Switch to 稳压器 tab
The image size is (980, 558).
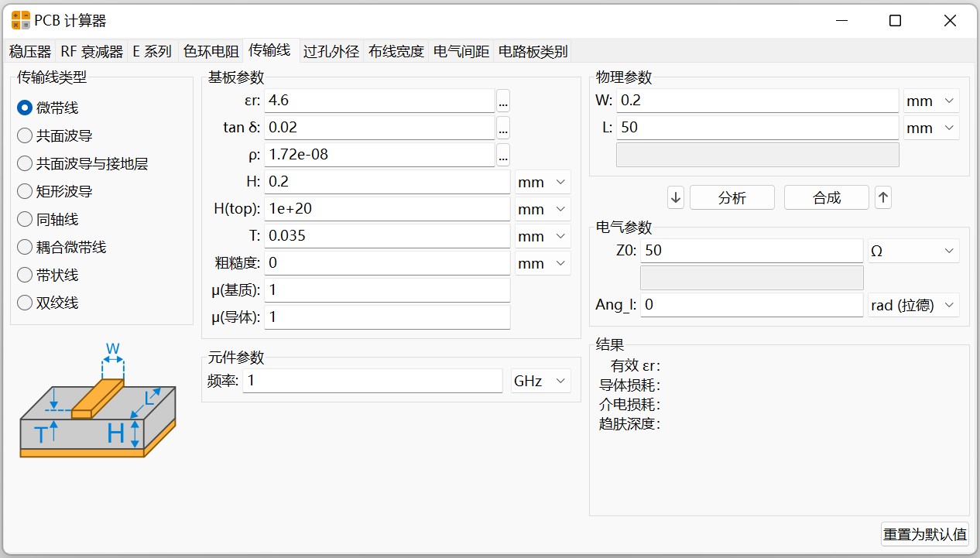(30, 52)
